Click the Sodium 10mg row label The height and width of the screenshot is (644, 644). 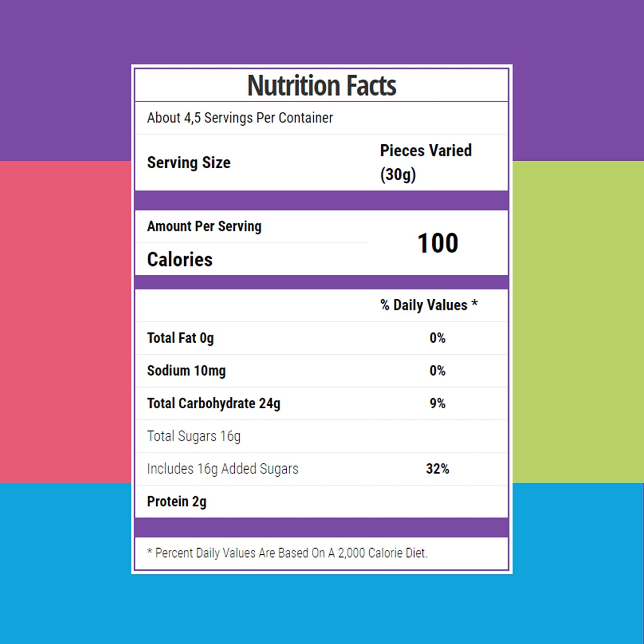186,371
